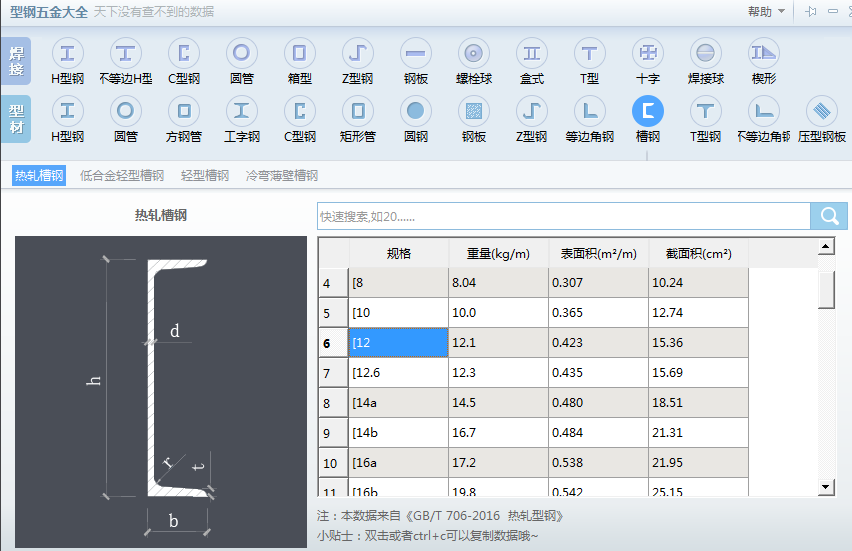The image size is (852, 551).
Task: Open the 矩形管 rectangular tube section
Action: (358, 111)
